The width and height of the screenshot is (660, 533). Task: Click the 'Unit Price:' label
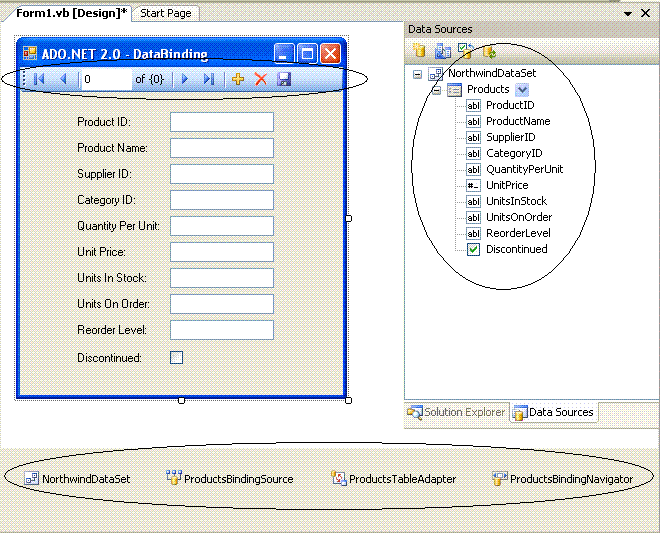101,252
